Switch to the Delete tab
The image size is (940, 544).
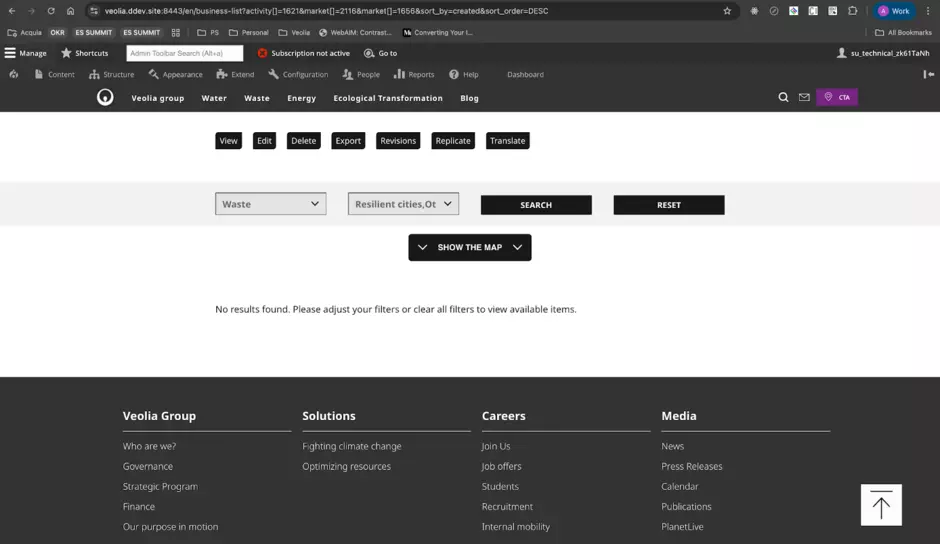tap(303, 141)
